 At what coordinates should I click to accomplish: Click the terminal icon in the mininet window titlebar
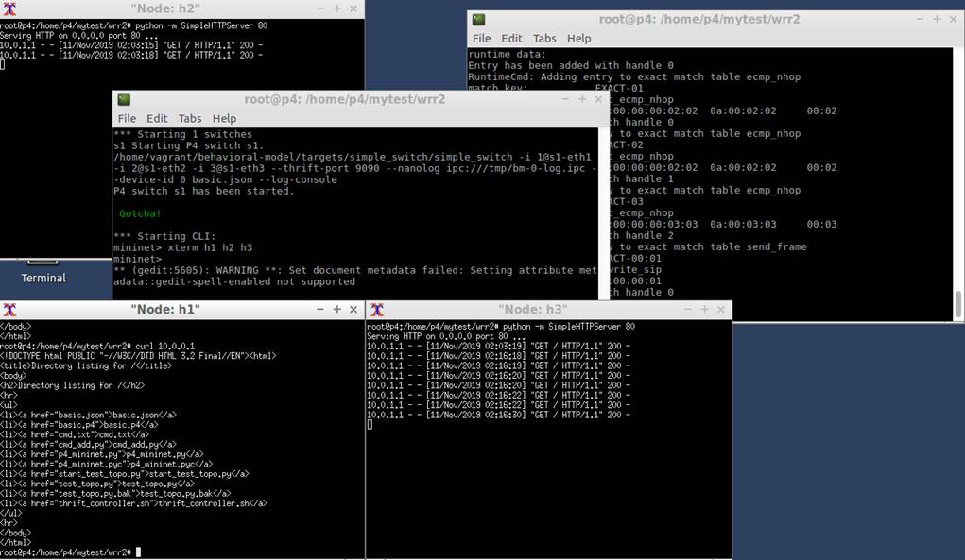(125, 99)
